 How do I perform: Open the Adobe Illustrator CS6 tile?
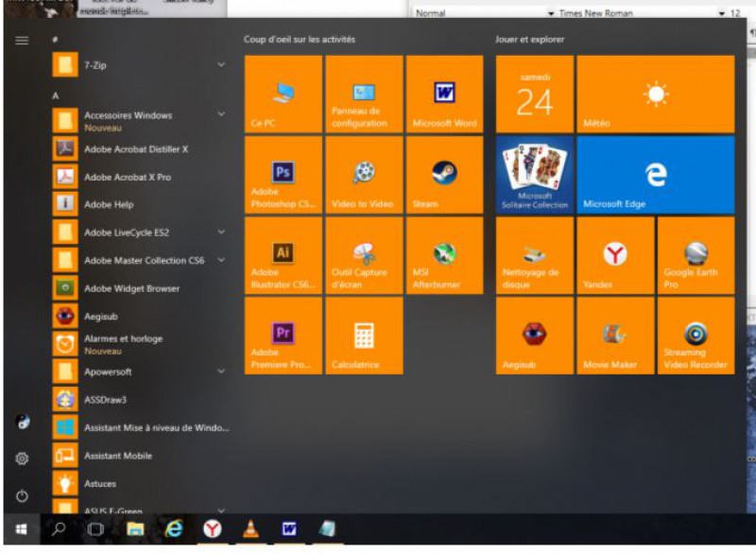[283, 255]
